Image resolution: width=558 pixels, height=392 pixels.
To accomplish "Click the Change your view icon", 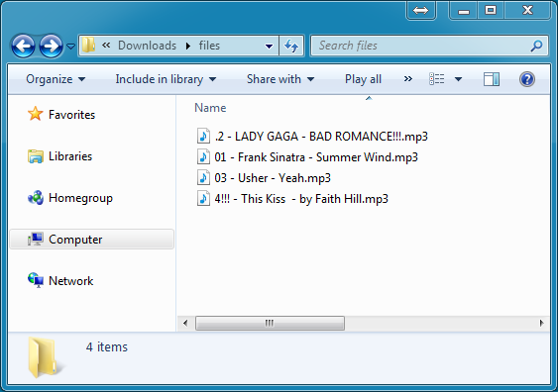I will 437,79.
